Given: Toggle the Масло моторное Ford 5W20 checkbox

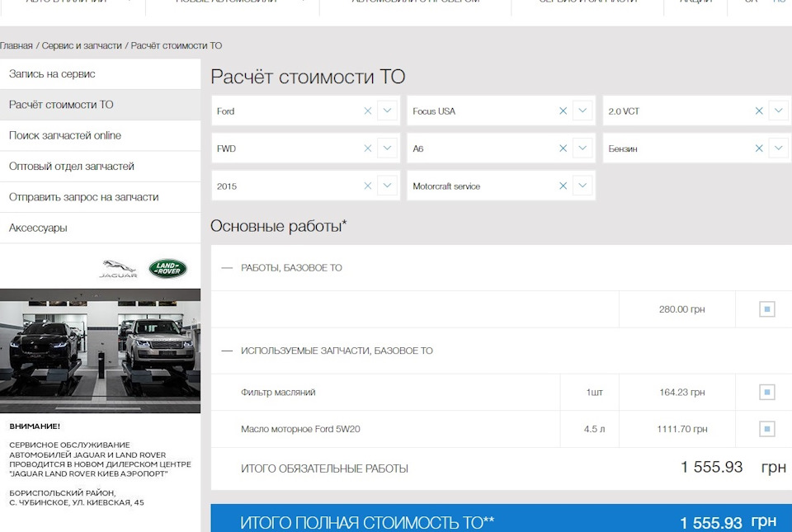Looking at the screenshot, I should click(x=766, y=429).
